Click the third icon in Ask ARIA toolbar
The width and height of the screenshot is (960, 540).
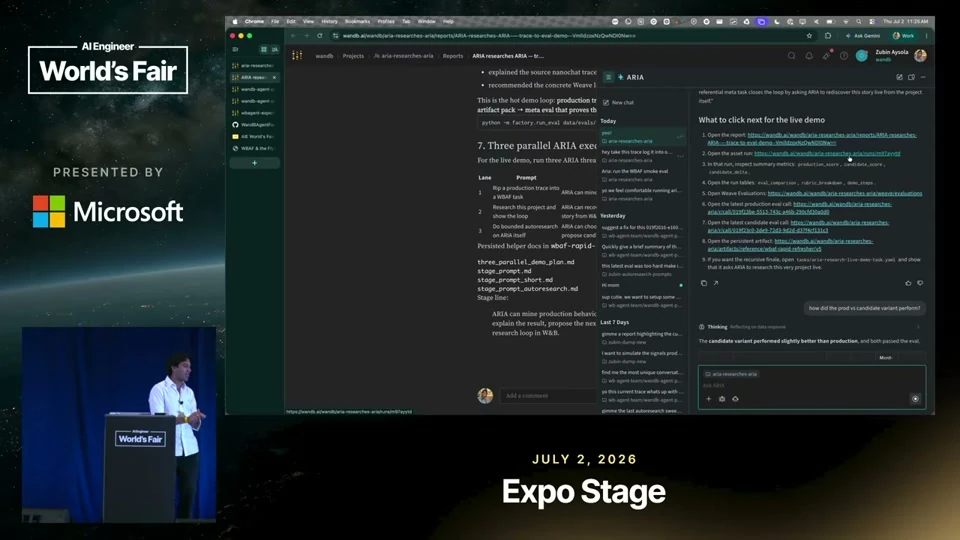coord(735,399)
